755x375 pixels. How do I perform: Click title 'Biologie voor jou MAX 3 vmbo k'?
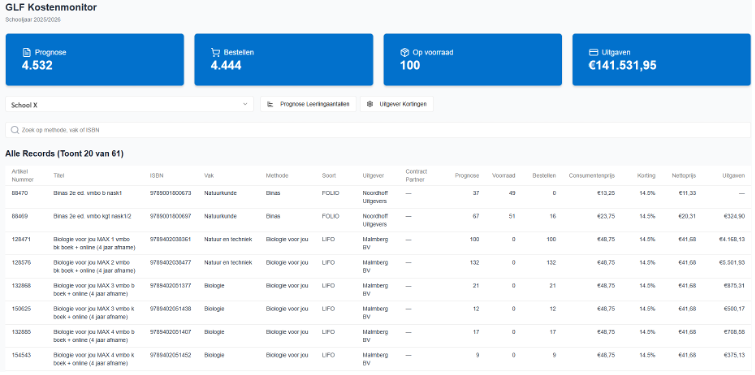pos(94,312)
